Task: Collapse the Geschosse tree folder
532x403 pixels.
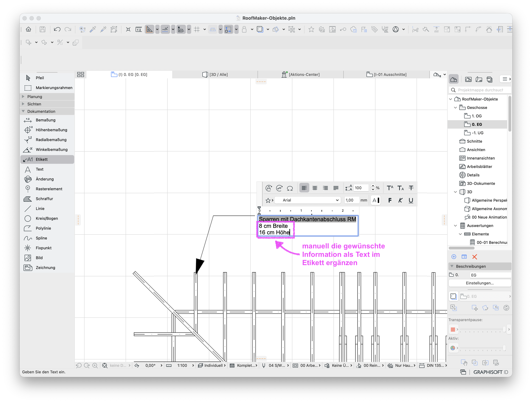Action: pyautogui.click(x=455, y=108)
